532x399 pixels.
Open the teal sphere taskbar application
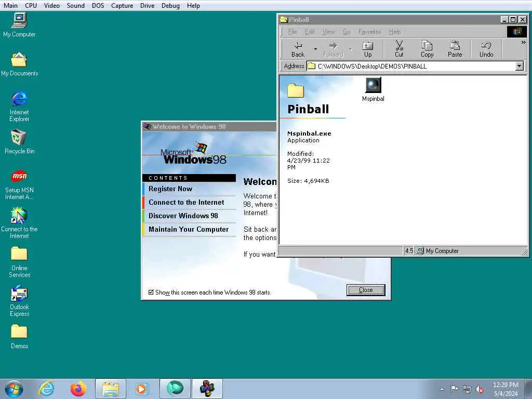175,389
